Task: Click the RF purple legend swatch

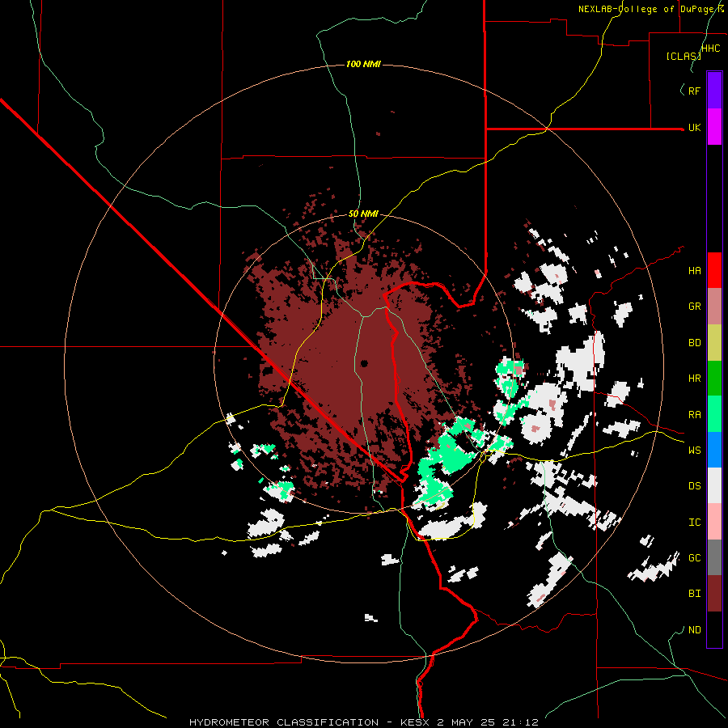Action: 714,91
